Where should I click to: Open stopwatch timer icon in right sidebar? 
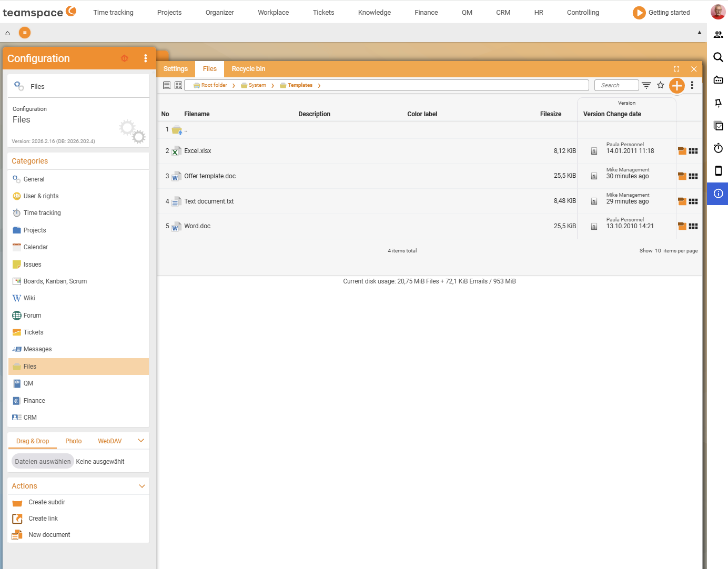[718, 148]
